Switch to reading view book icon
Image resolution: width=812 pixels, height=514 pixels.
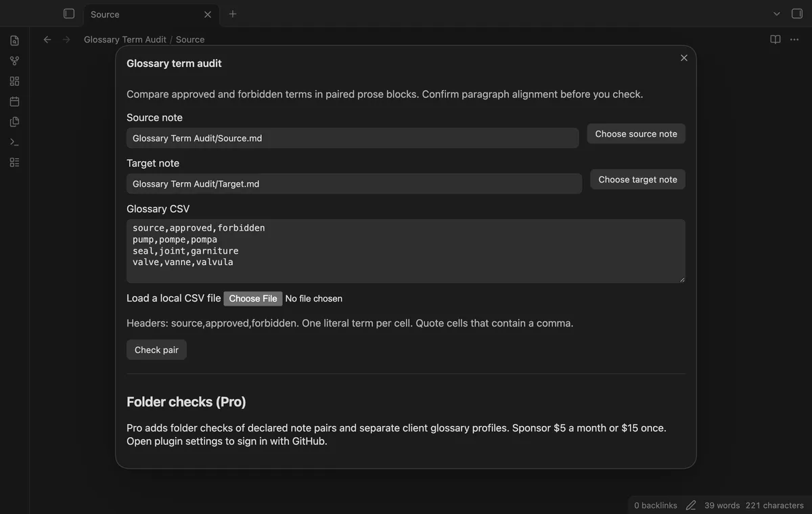[x=775, y=39]
